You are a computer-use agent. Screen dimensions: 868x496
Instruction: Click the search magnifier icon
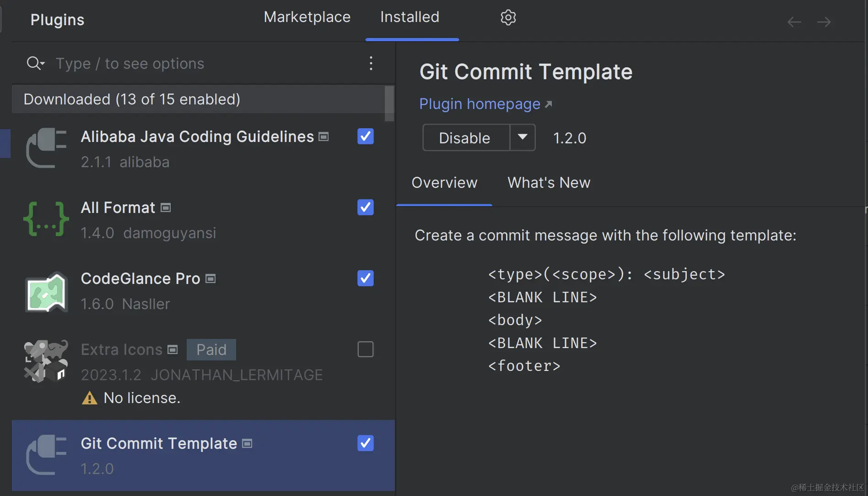(x=35, y=63)
